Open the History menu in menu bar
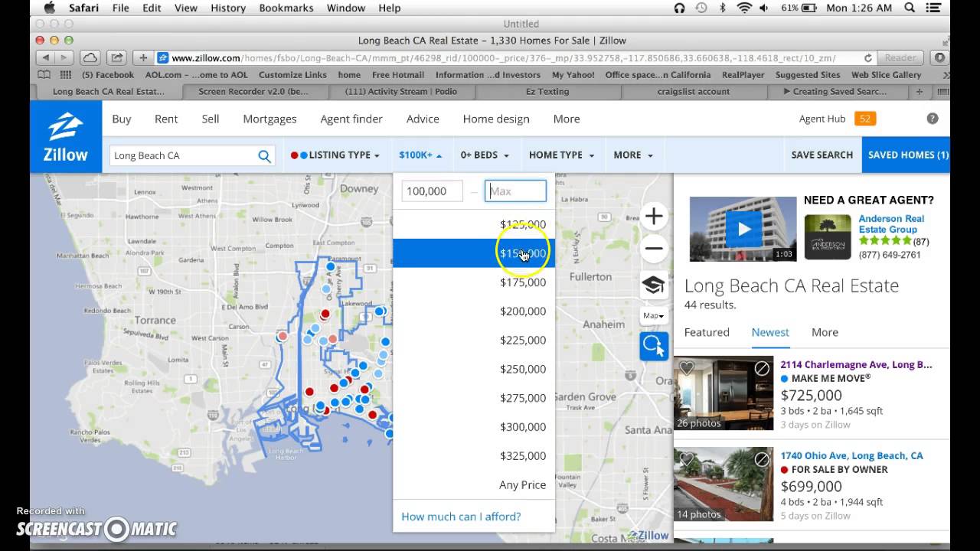The image size is (980, 551). [228, 8]
